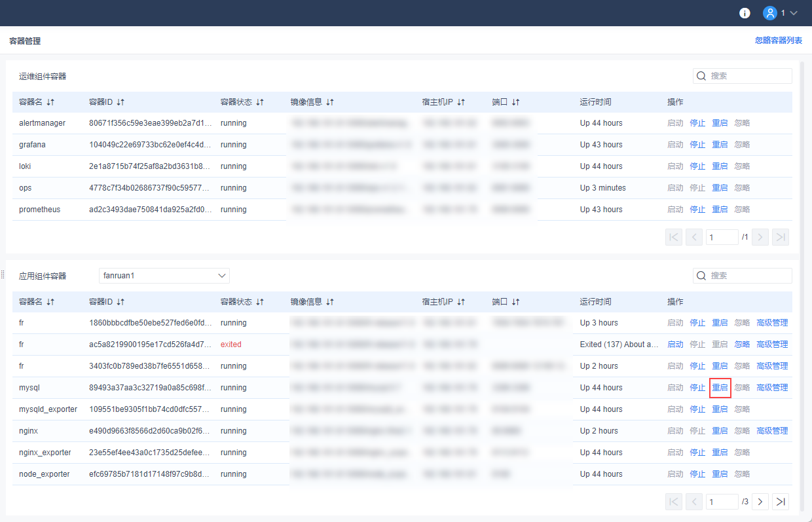Image resolution: width=812 pixels, height=522 pixels.
Task: Sort 运维组件容器 table by 容器状态
Action: coord(260,102)
